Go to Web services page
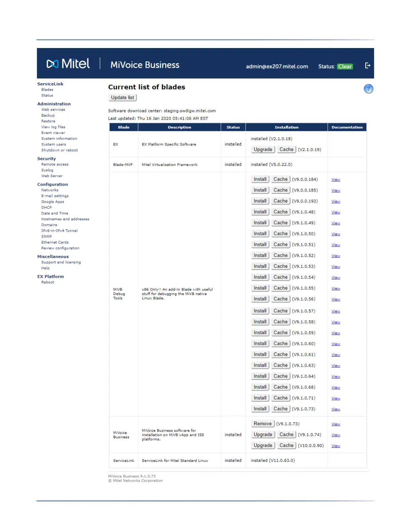 point(53,109)
